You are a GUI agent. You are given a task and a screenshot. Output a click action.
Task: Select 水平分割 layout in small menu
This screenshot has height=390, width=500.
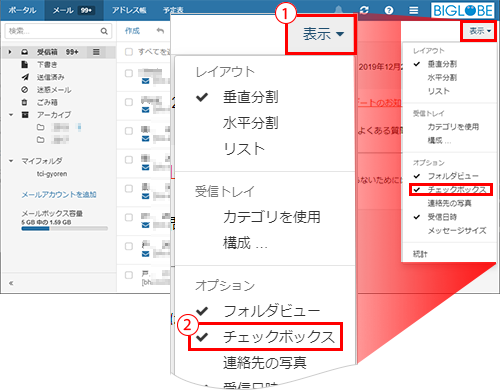442,78
